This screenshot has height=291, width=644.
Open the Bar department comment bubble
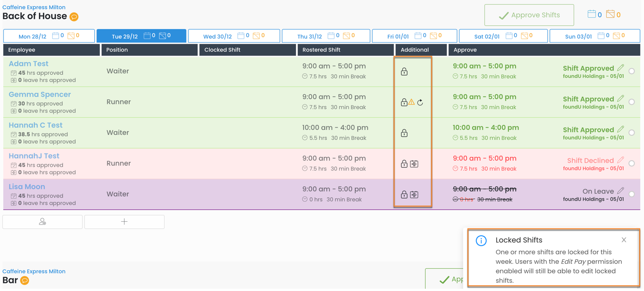tap(25, 281)
